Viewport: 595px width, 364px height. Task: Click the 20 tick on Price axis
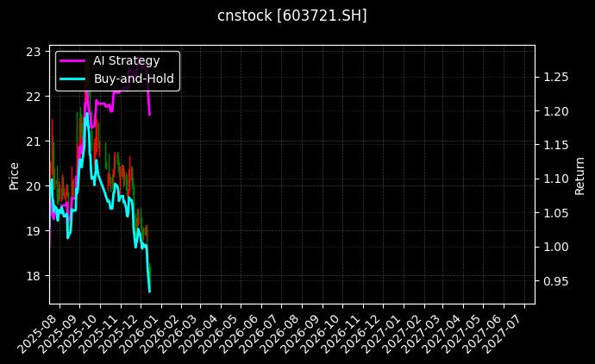tap(34, 186)
